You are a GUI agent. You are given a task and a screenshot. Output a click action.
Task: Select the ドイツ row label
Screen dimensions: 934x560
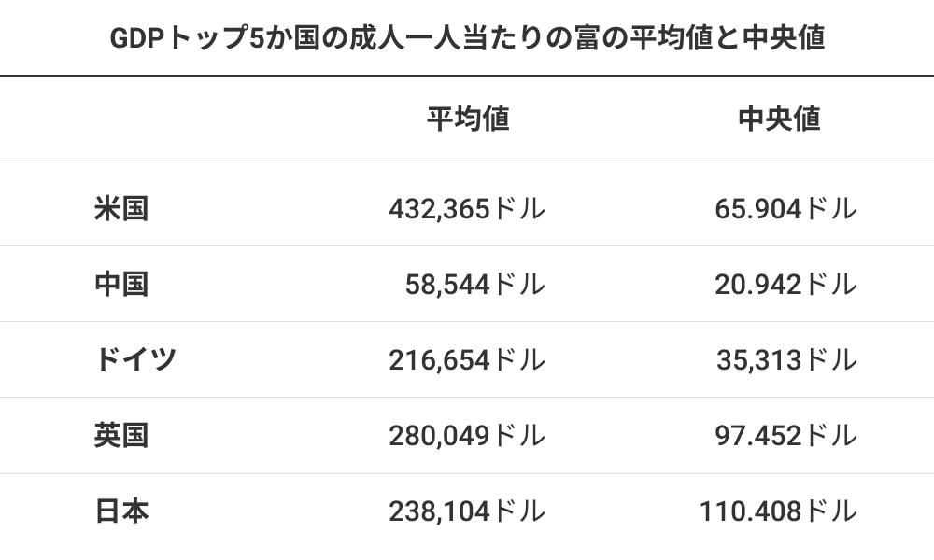(x=135, y=359)
